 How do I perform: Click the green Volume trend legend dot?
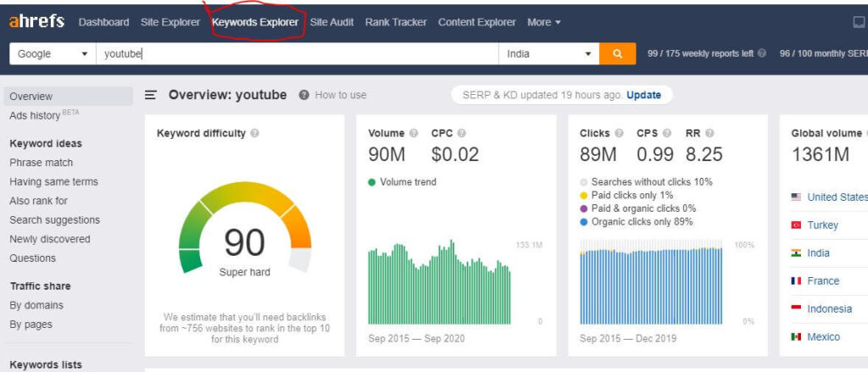[372, 182]
